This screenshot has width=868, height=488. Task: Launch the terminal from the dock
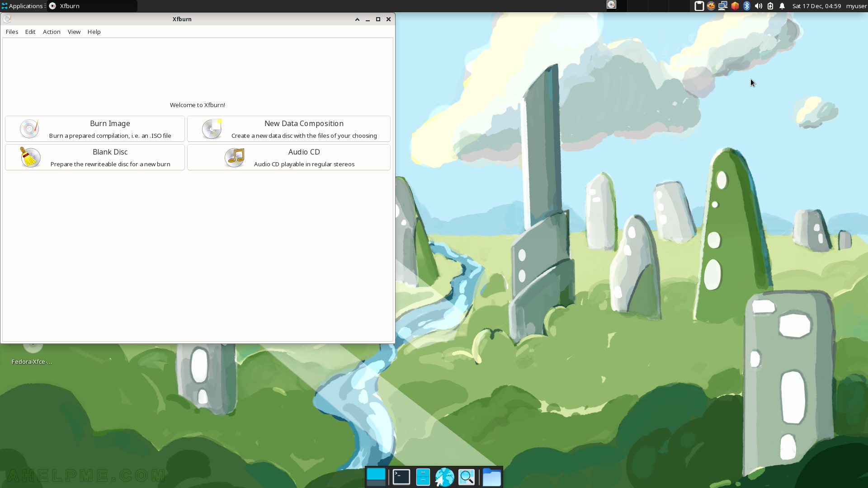(401, 477)
